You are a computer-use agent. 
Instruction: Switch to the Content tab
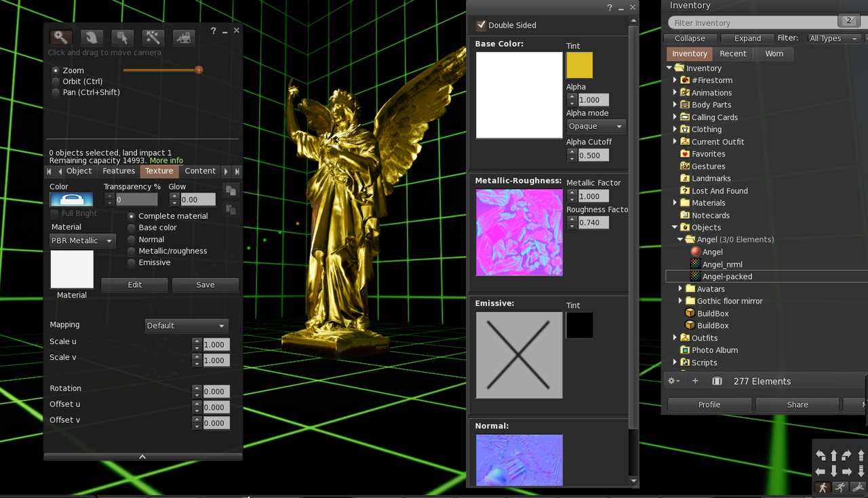pos(200,171)
